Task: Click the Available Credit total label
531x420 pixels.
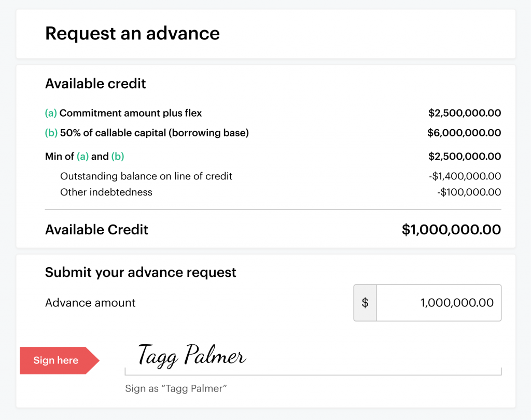Action: (96, 230)
